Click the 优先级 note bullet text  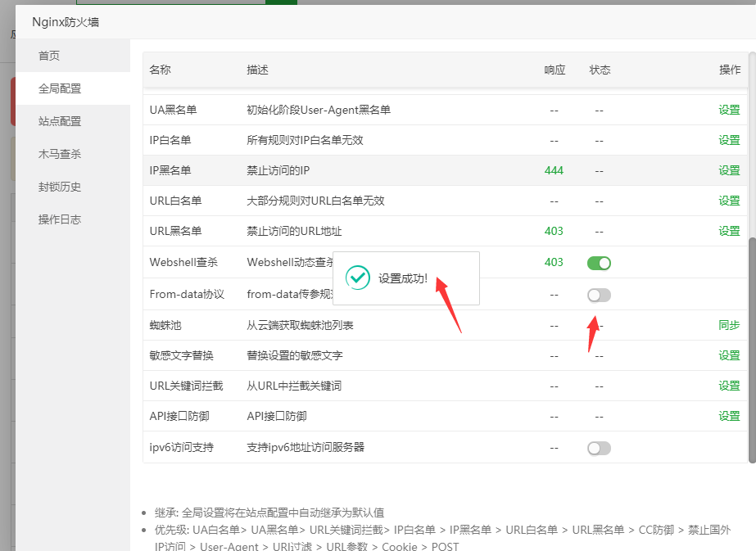[x=442, y=538]
